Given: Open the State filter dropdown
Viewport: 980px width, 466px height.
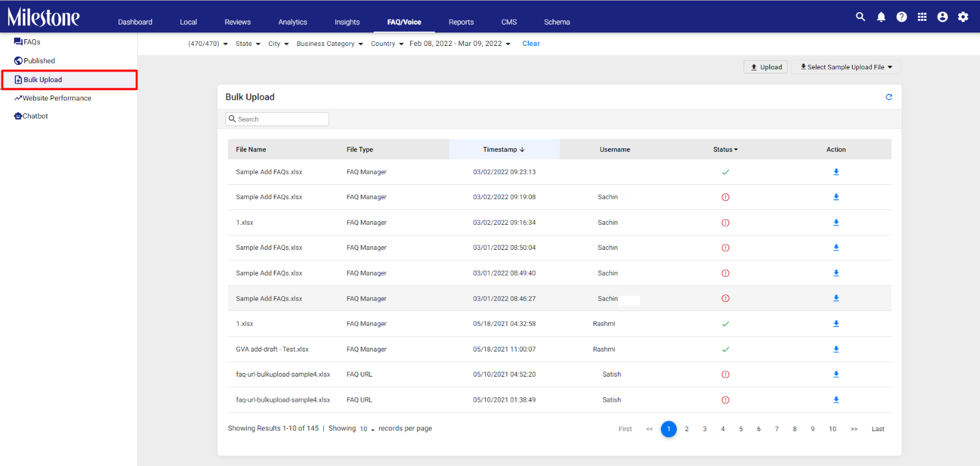Looking at the screenshot, I should pos(248,43).
